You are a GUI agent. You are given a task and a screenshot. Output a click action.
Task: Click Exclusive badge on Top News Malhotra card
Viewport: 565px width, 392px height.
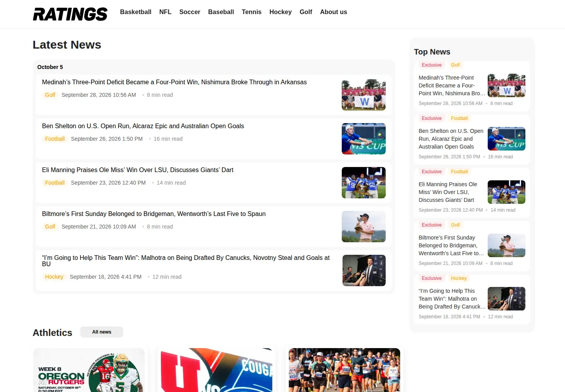coord(432,278)
